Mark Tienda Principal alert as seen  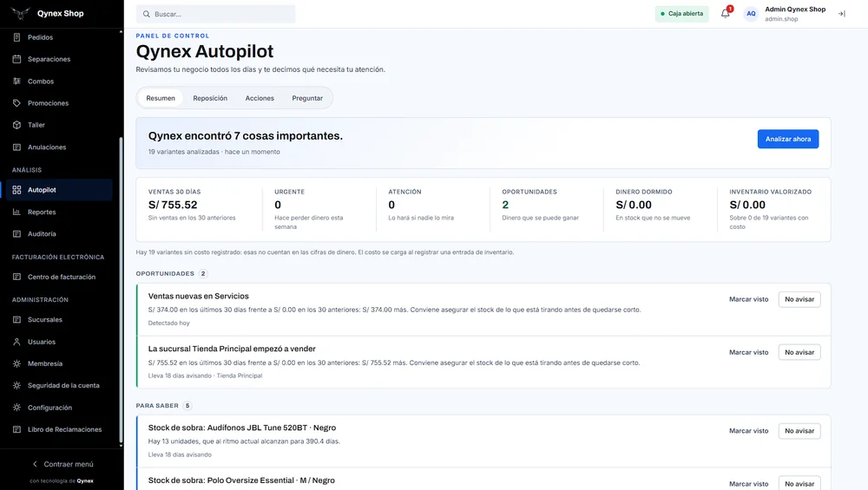[748, 352]
